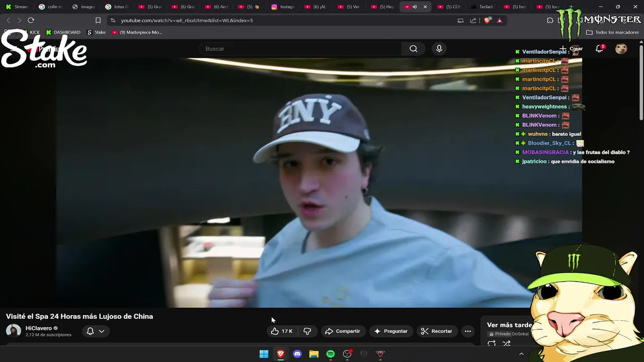Switch to the Instagram tab
The width and height of the screenshot is (644, 362).
coord(283,7)
